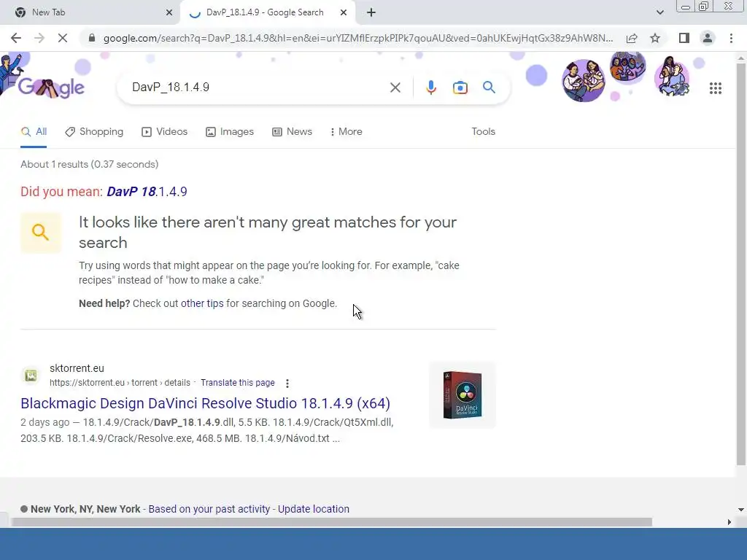Switch to the New Tab tab

pyautogui.click(x=90, y=12)
